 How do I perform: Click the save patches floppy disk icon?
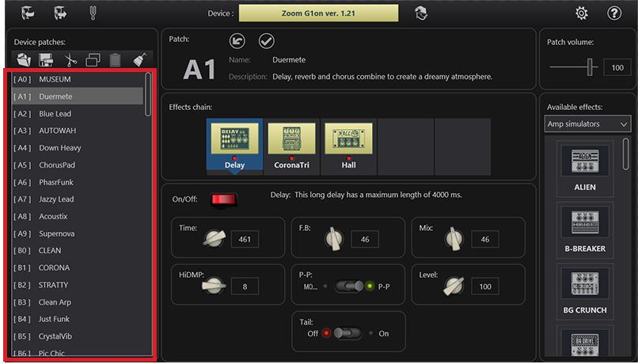[47, 59]
